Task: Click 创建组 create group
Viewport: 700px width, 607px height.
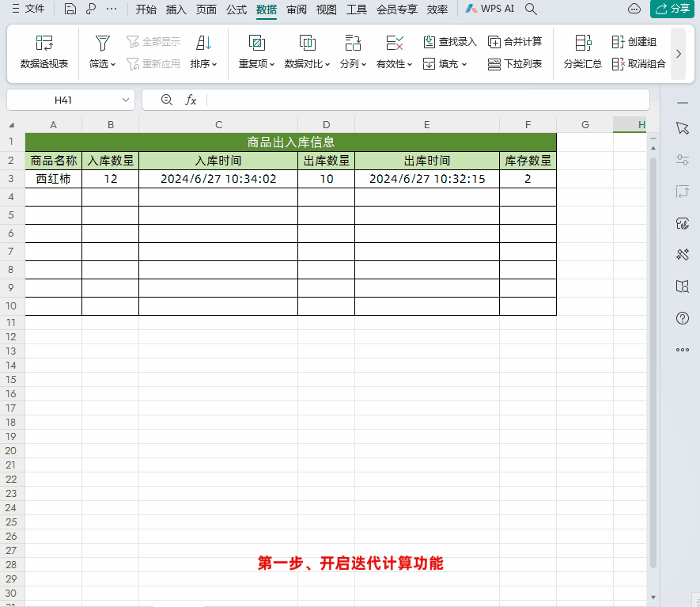Action: [x=634, y=41]
